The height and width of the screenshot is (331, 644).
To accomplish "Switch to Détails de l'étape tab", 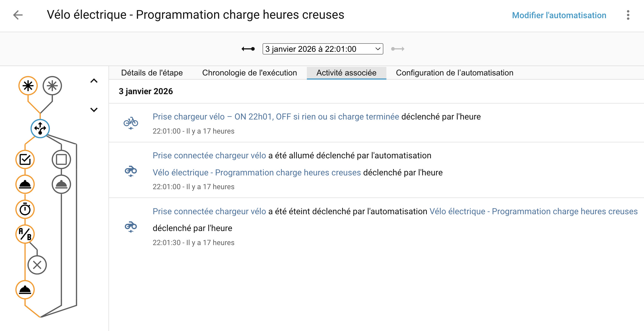I will point(152,73).
